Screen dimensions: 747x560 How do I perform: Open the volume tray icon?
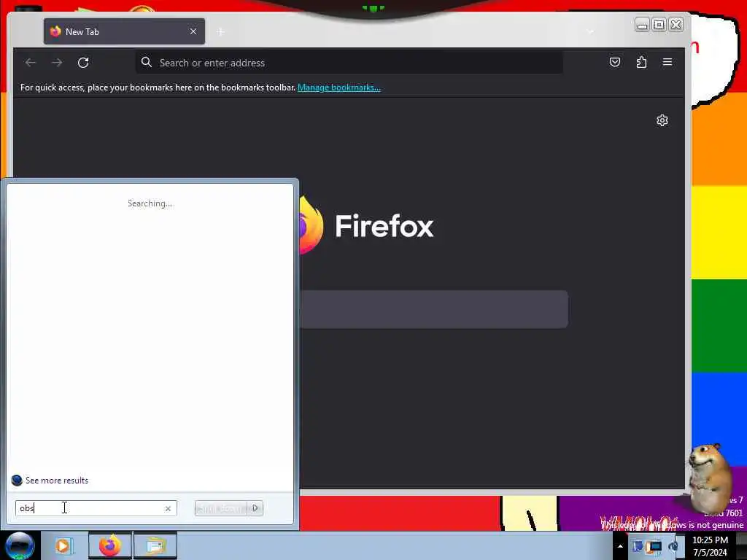tap(673, 546)
